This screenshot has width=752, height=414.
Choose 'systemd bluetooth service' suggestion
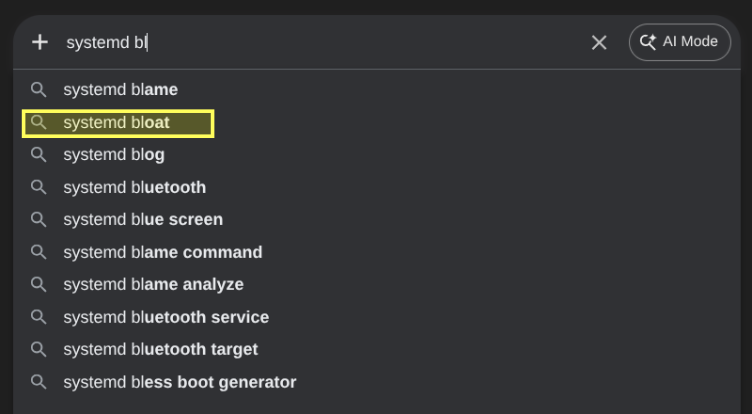[166, 317]
